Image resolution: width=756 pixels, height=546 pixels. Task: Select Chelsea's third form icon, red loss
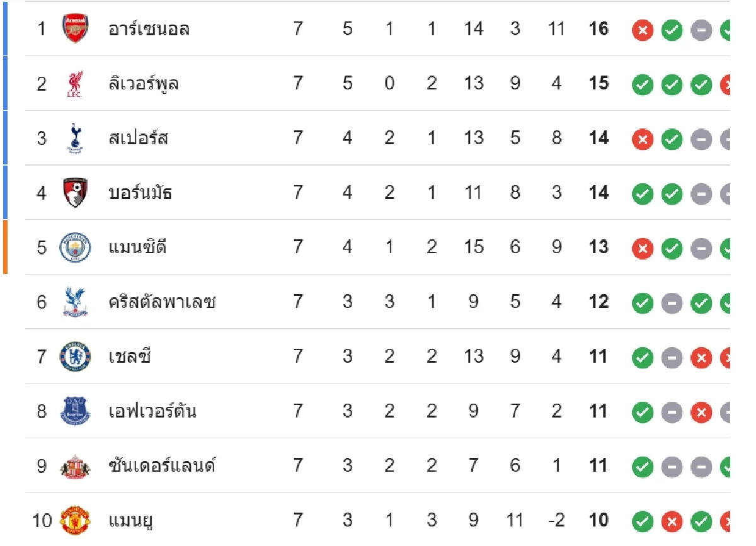click(x=701, y=357)
